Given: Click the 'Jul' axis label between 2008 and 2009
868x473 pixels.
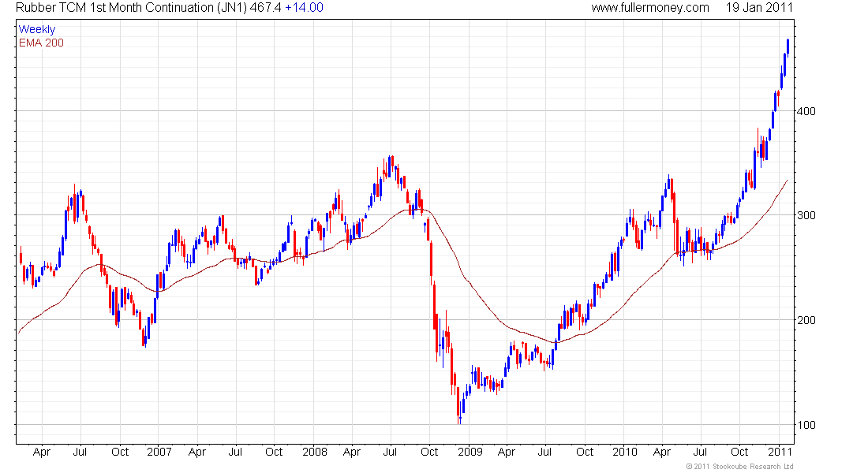Looking at the screenshot, I should point(390,452).
